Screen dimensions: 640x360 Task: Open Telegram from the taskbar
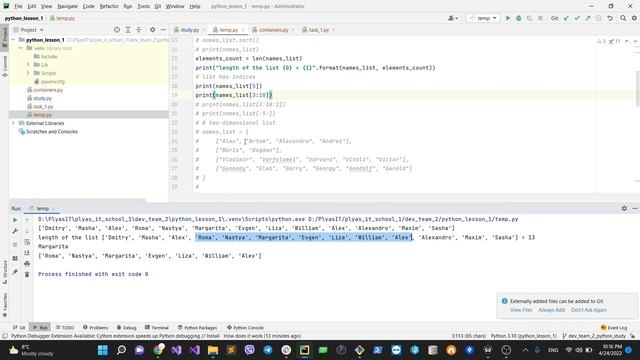pos(268,350)
